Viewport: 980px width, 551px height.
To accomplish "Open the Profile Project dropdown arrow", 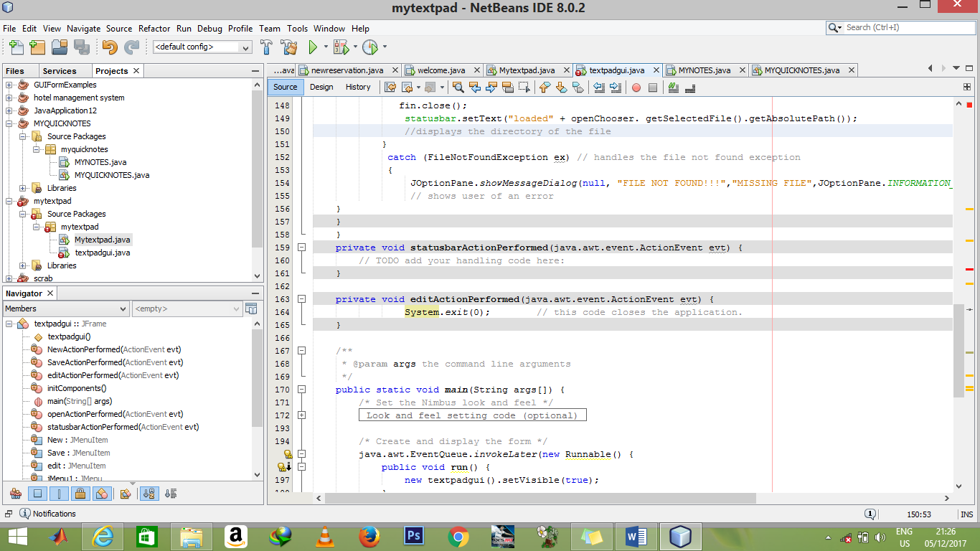I will click(385, 47).
